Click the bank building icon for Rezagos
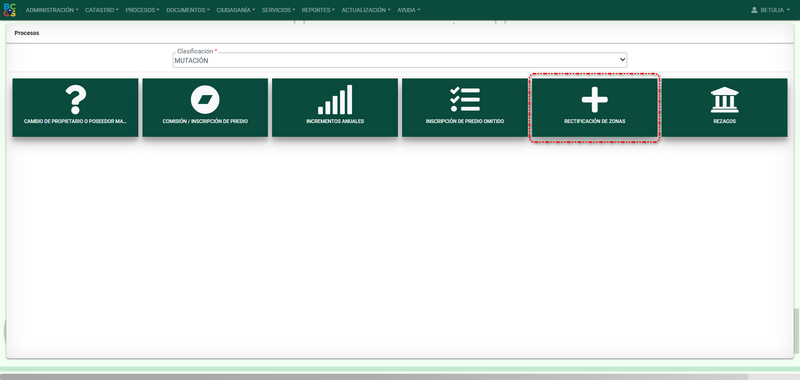The image size is (800, 380). click(x=724, y=99)
